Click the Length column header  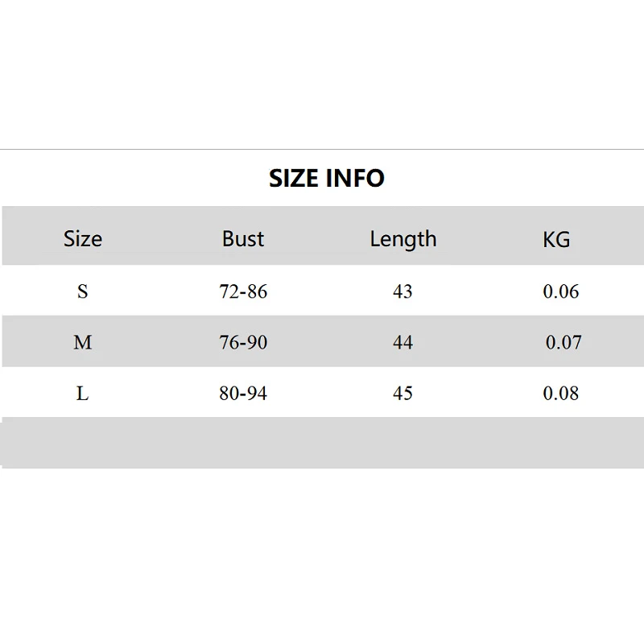(402, 239)
